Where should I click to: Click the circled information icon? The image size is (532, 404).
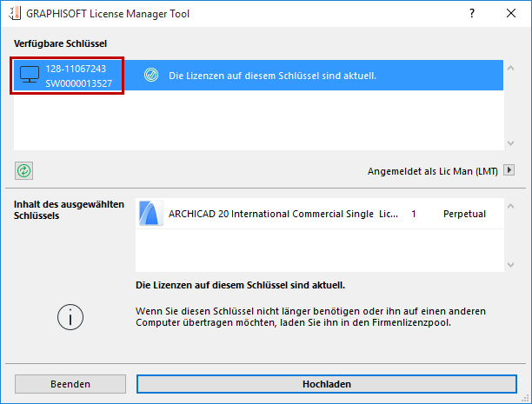point(70,317)
